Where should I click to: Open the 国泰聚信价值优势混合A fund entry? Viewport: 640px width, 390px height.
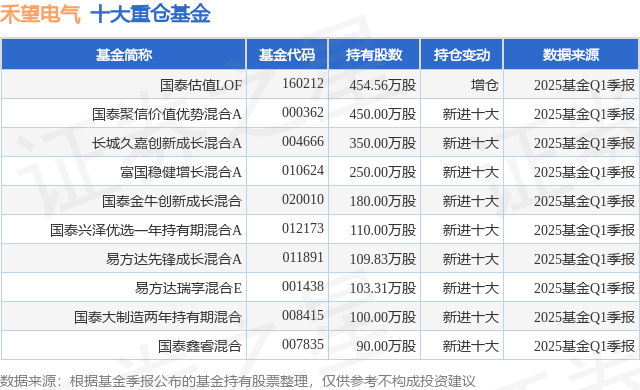point(167,114)
